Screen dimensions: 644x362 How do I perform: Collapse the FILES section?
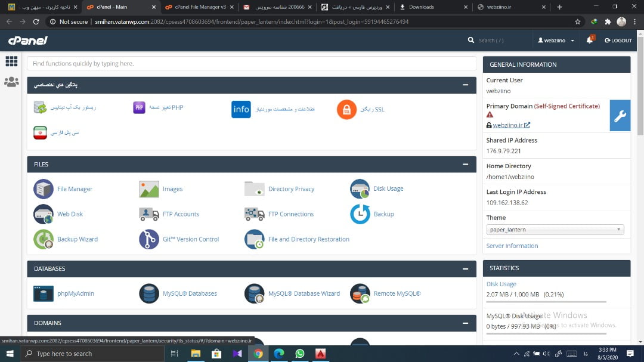465,165
